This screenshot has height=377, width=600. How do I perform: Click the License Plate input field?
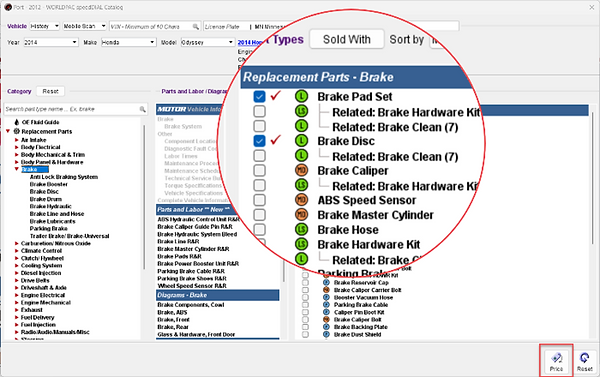coord(226,26)
